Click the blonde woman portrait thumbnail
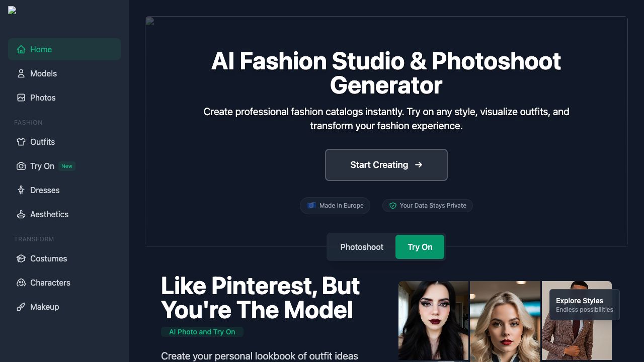Viewport: 644px width, 362px height. point(505,321)
